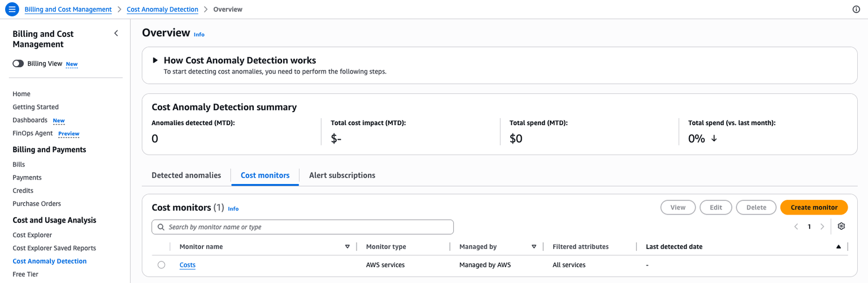
Task: Open the Costs monitor link
Action: 188,265
